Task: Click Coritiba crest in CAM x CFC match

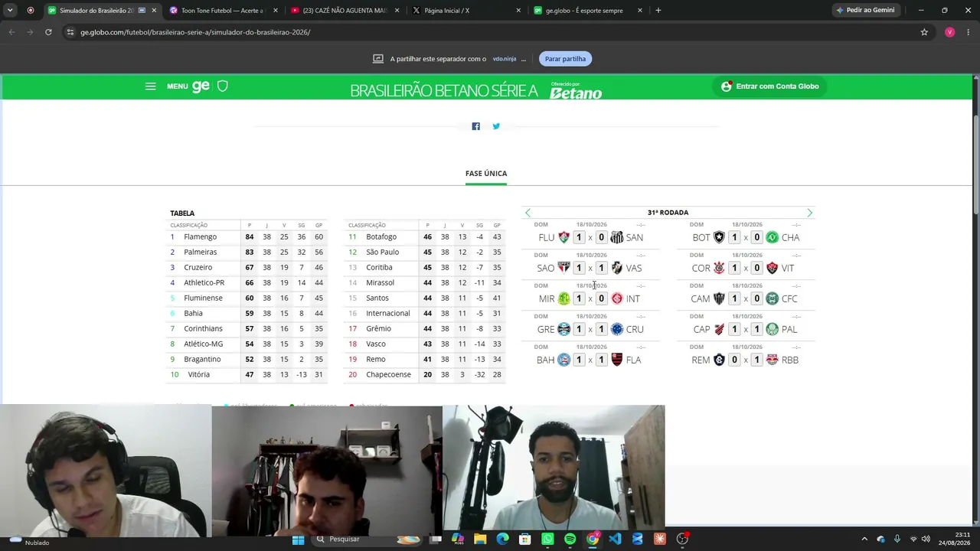Action: click(773, 298)
